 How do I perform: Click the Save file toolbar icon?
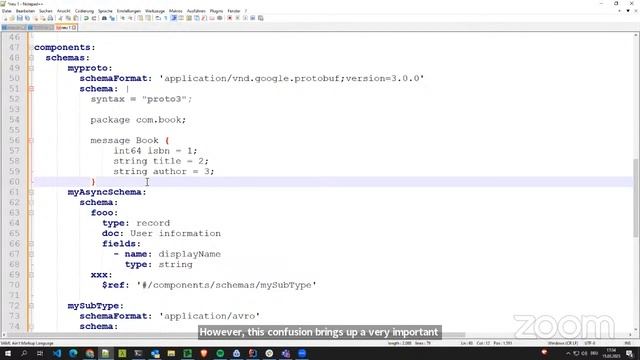pyautogui.click(x=20, y=18)
